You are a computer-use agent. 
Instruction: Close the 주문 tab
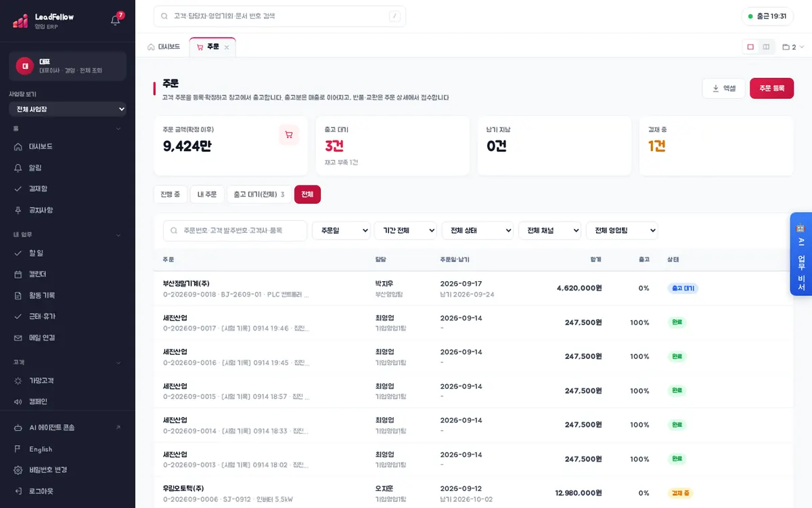click(x=227, y=47)
